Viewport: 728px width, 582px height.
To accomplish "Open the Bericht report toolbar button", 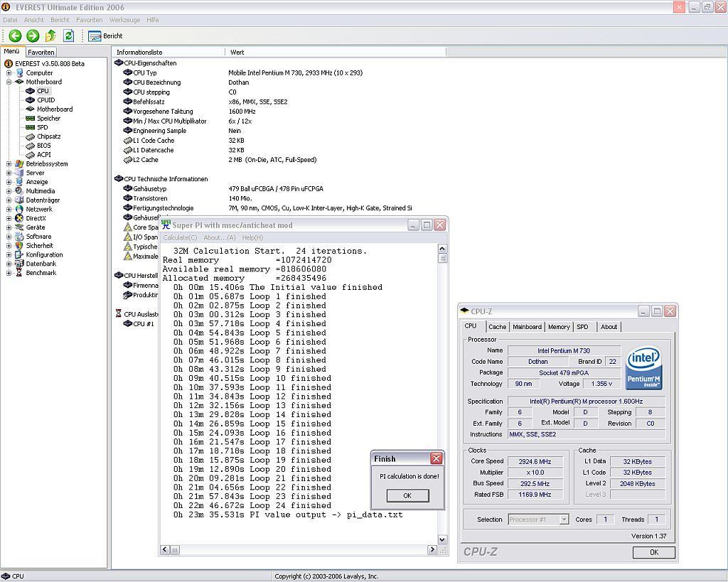I will [x=105, y=36].
